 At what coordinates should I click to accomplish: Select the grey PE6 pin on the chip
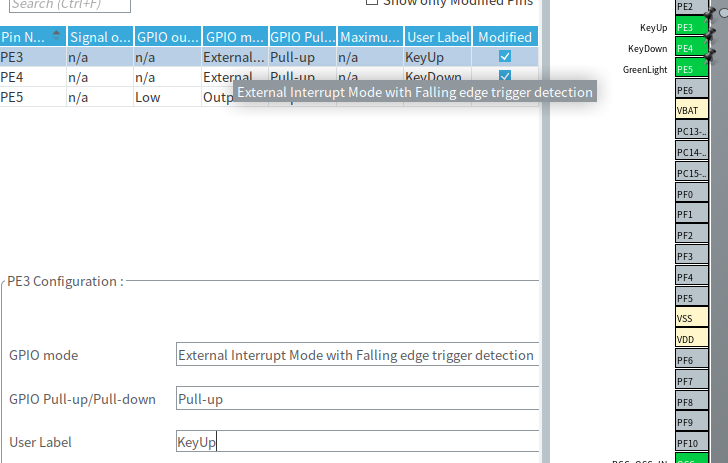(x=691, y=90)
